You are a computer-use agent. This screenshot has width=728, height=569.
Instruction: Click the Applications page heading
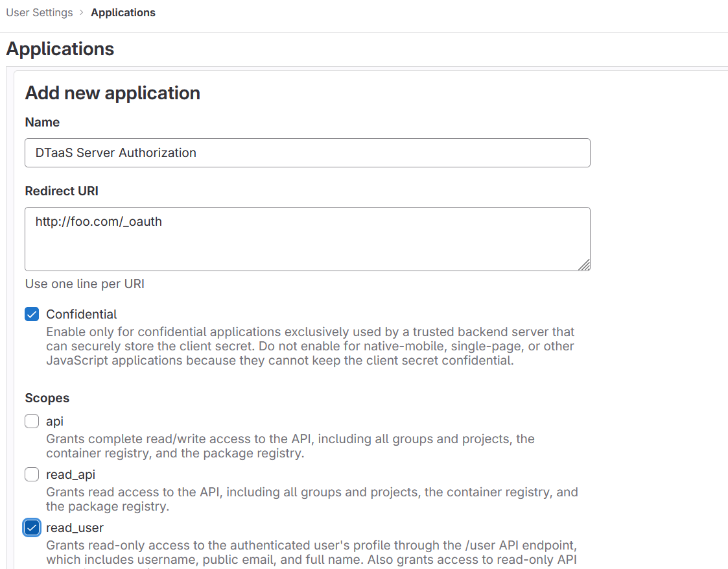pyautogui.click(x=60, y=49)
